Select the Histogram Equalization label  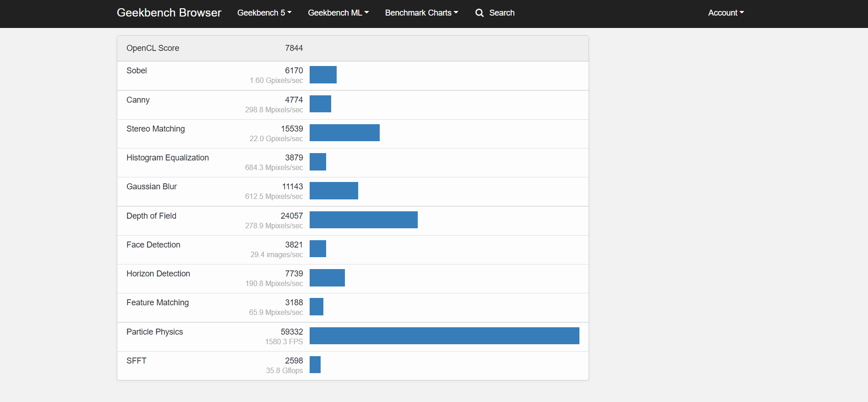(168, 158)
